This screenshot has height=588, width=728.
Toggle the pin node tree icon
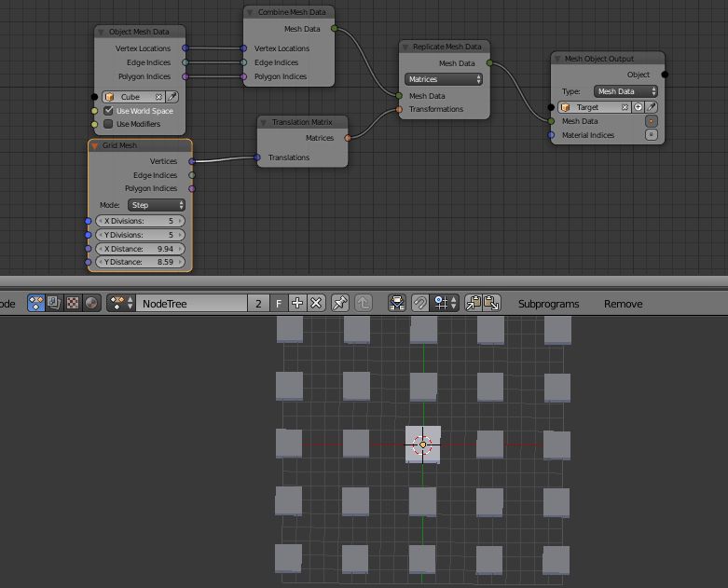point(340,304)
